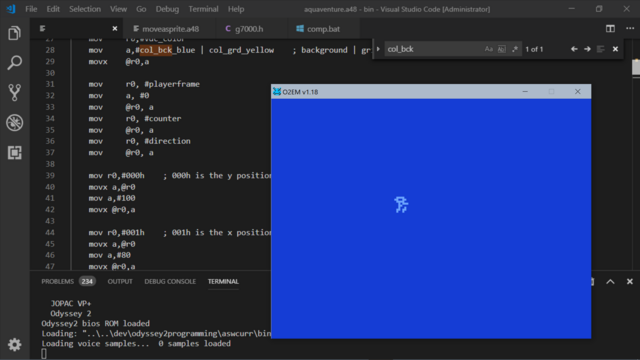640x360 pixels.
Task: Click the editor vertical scrollbar thumb
Action: point(636,67)
